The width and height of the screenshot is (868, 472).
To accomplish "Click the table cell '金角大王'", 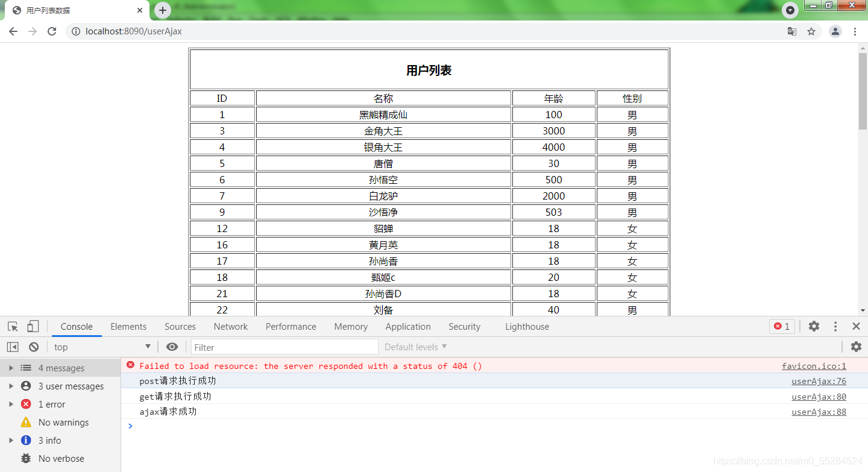I will click(383, 131).
